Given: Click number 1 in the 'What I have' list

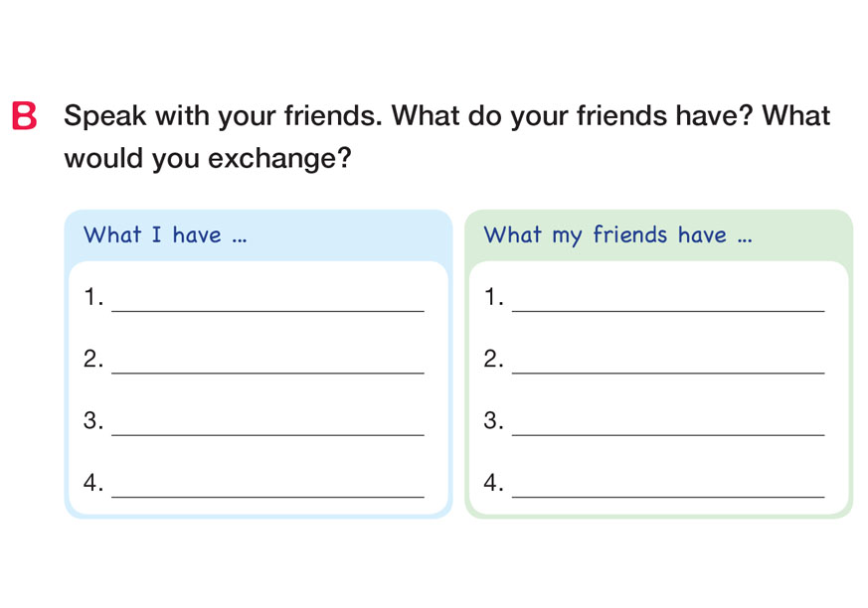Looking at the screenshot, I should [92, 297].
